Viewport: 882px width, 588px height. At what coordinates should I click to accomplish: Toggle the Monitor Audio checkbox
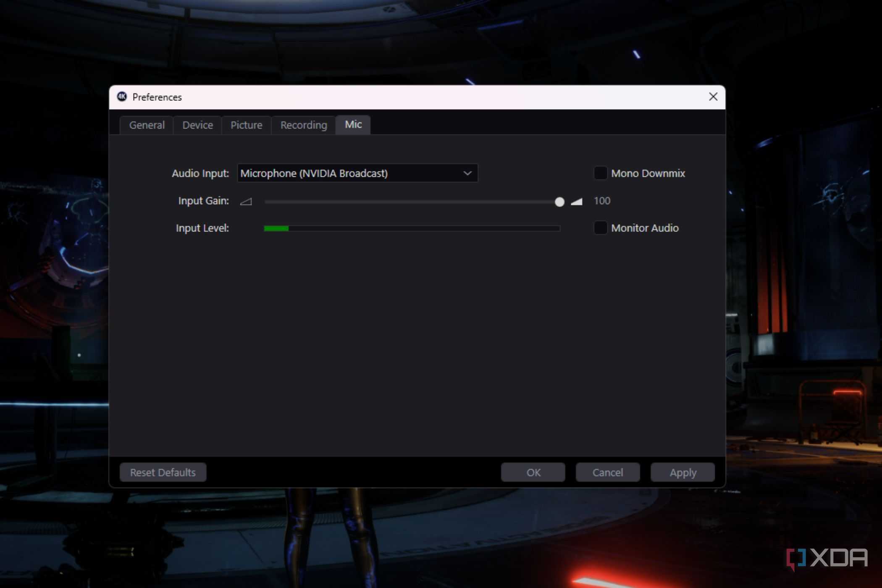(600, 228)
